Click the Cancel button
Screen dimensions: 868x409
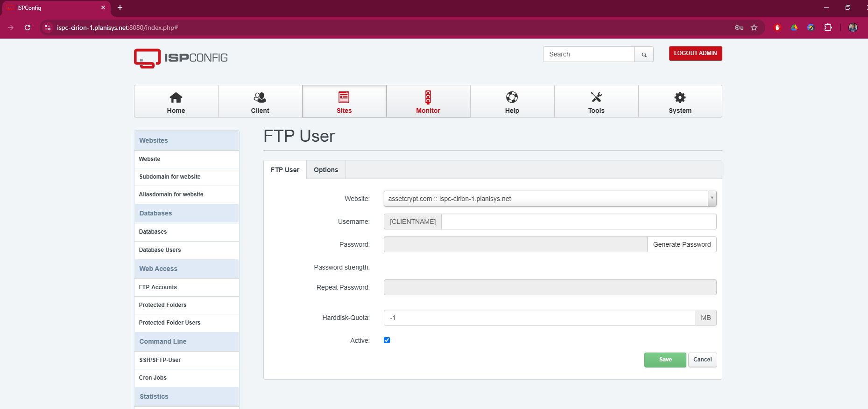pos(702,360)
